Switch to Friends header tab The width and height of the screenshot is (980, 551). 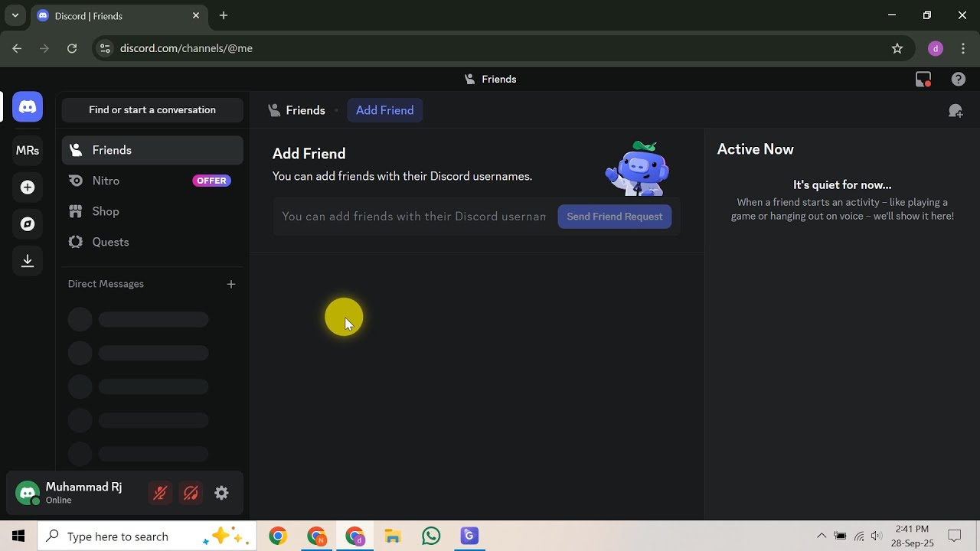pos(297,111)
